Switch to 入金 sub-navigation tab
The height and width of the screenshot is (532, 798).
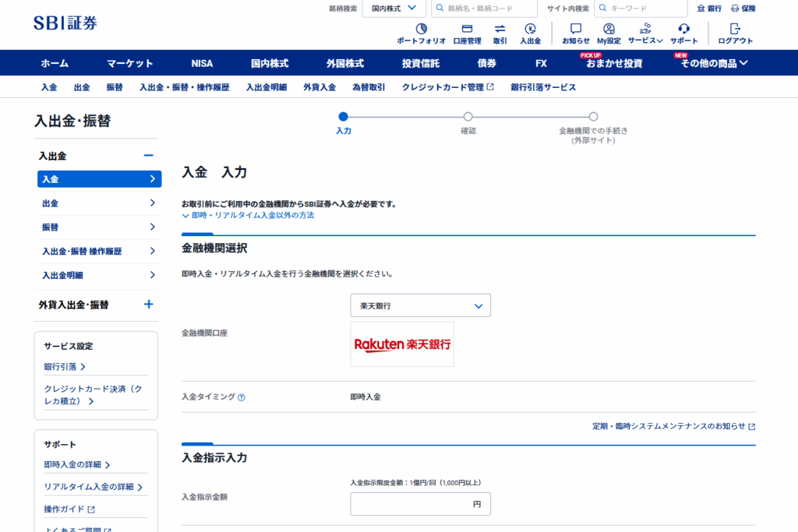click(49, 87)
